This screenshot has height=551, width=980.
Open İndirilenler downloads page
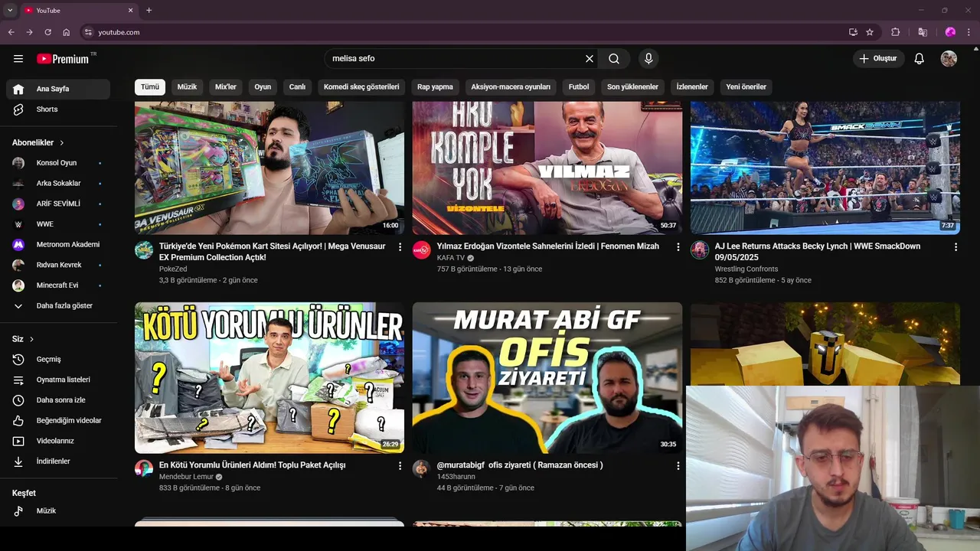pos(58,461)
